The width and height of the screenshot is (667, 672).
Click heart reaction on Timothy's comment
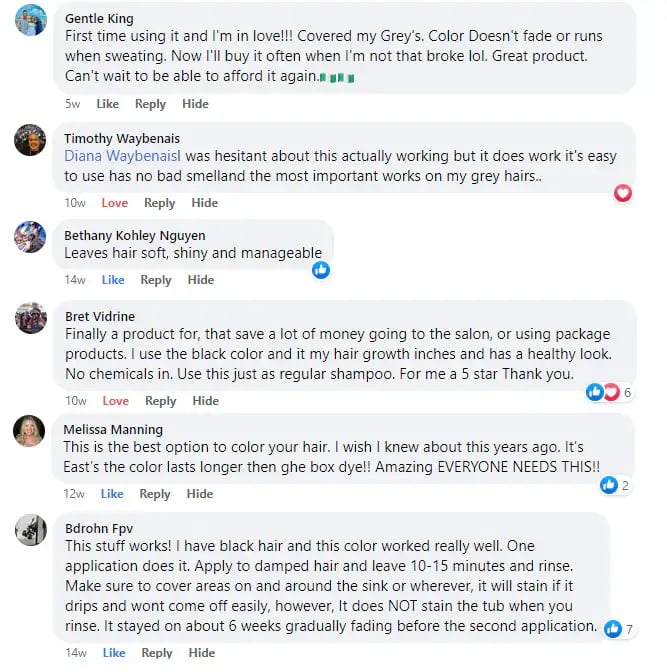(x=623, y=193)
